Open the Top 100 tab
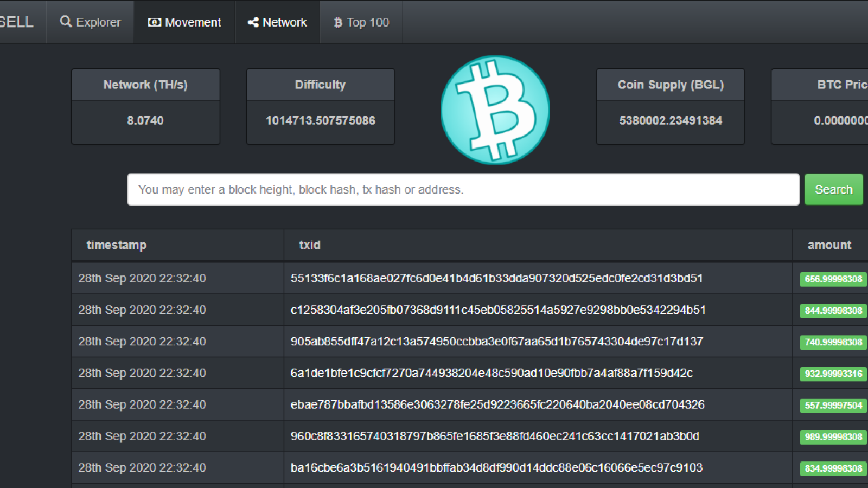Viewport: 868px width, 488px height. tap(361, 22)
